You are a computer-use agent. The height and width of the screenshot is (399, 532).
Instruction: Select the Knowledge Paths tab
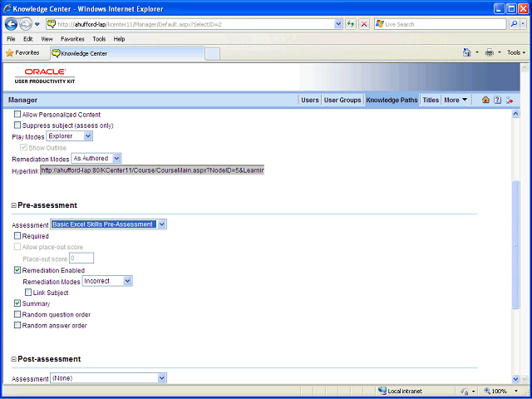pos(392,100)
